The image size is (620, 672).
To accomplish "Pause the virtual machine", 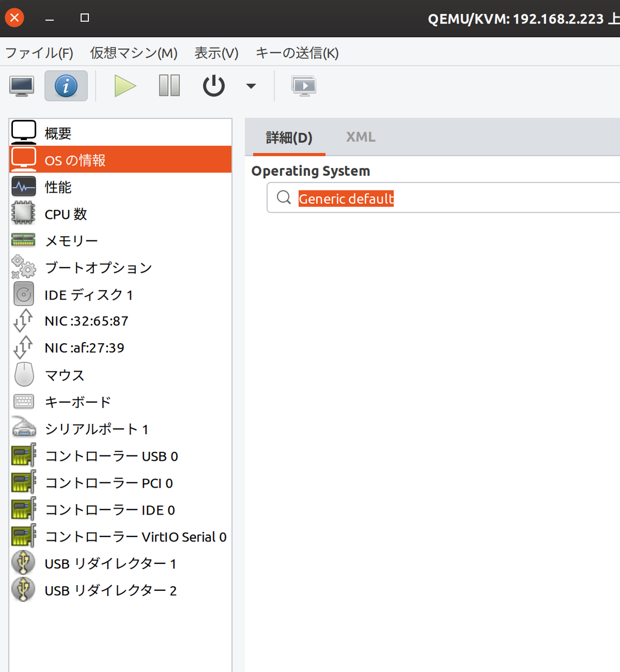I will point(168,86).
